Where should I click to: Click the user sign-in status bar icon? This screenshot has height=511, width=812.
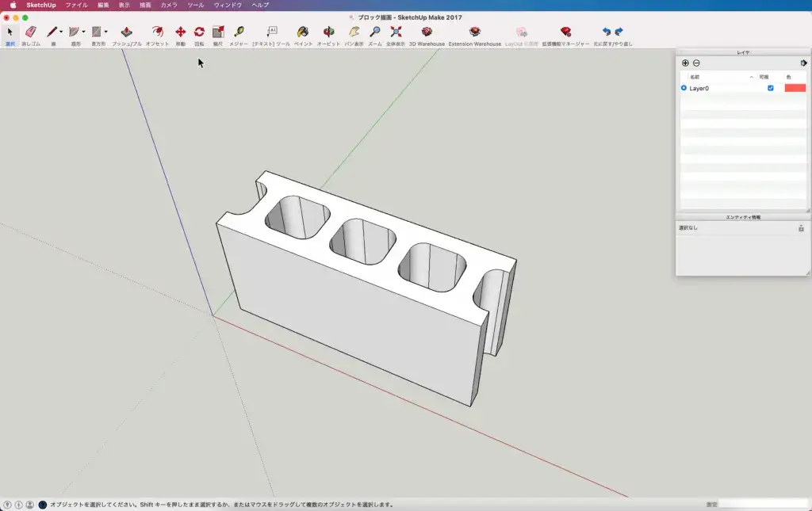pyautogui.click(x=30, y=505)
